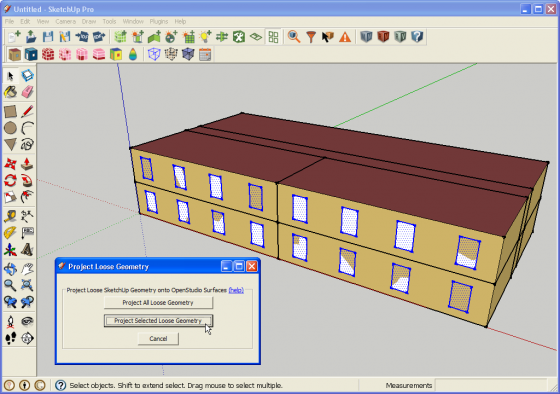Choose the Make Component tool
This screenshot has height=394, width=560.
(27, 76)
